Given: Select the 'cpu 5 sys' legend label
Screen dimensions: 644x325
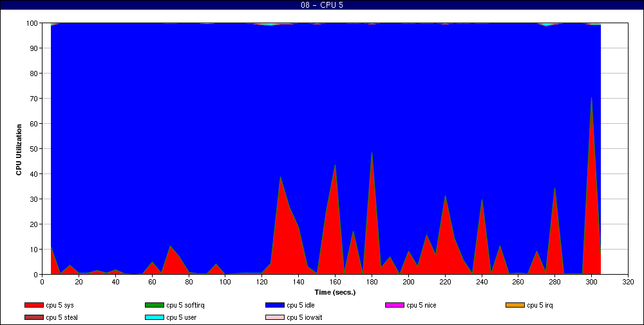Looking at the screenshot, I should click(60, 306).
